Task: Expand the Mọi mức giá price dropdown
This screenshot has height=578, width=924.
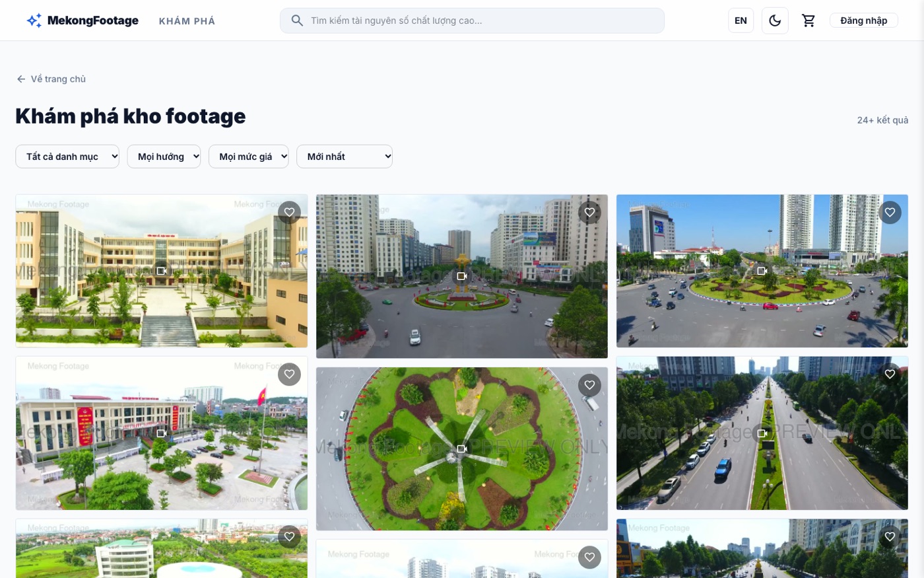Action: click(249, 157)
